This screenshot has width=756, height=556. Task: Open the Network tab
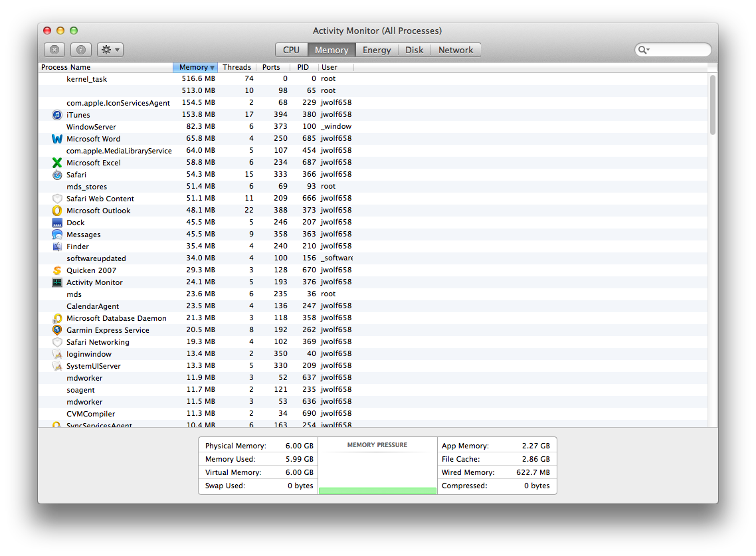click(456, 50)
